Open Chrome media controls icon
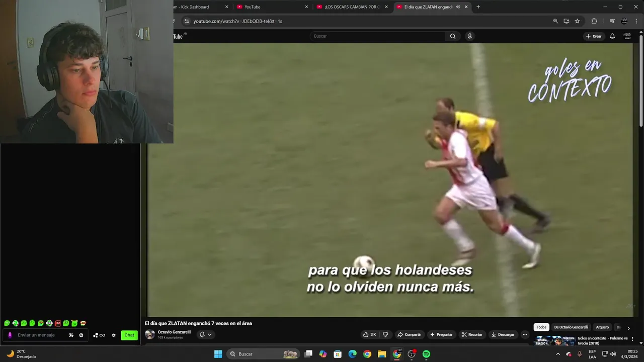644x362 pixels. [x=612, y=21]
